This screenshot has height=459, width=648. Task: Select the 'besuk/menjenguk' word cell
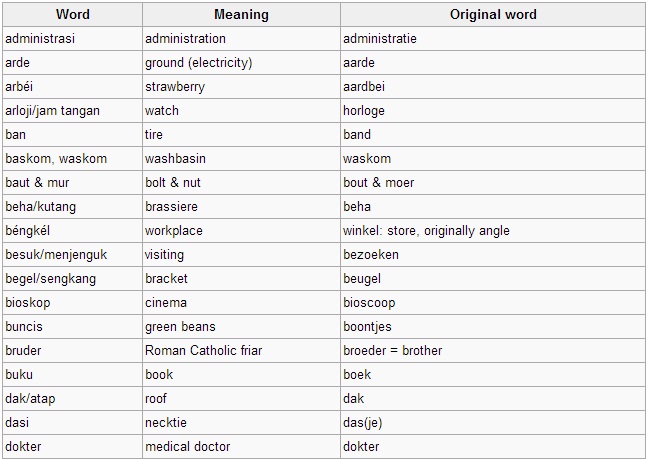point(73,254)
